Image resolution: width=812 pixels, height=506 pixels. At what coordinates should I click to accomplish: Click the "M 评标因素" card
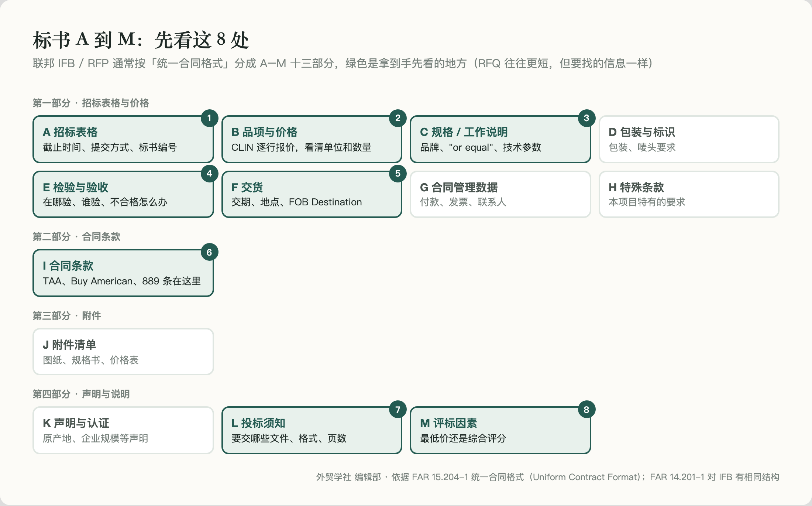[x=500, y=430]
